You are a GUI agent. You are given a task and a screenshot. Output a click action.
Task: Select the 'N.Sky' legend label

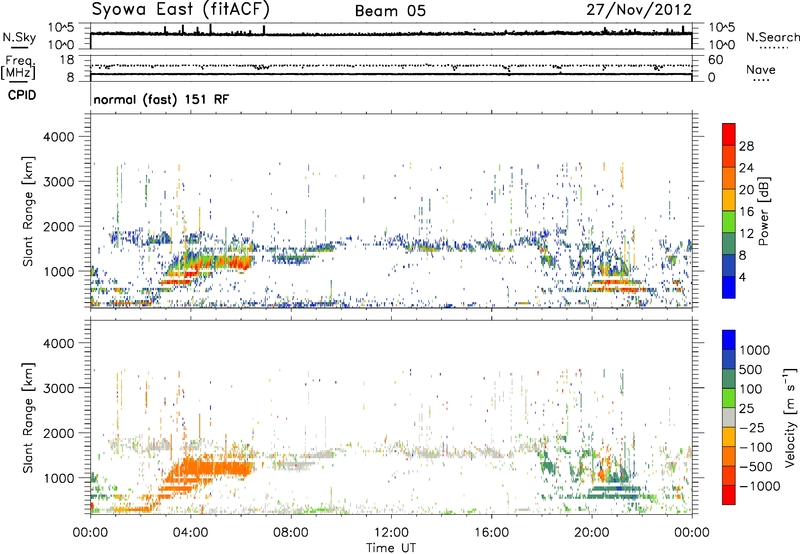coord(19,37)
